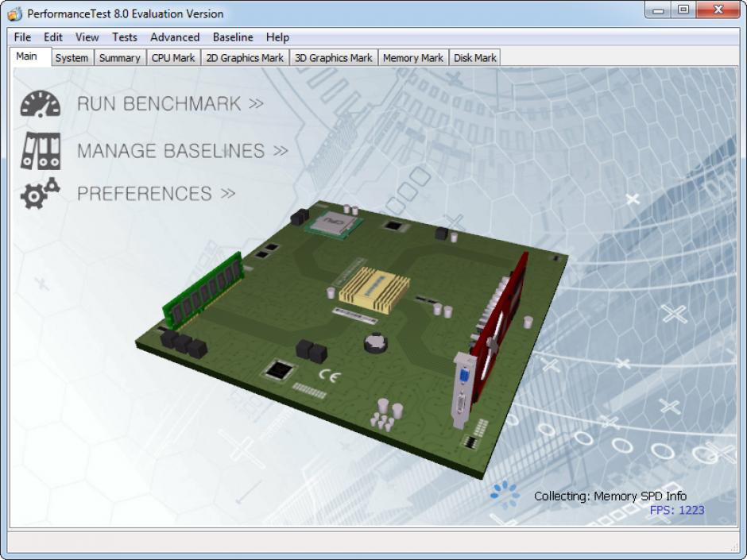Click the speedometer Run Benchmark icon
Viewport: 747px width, 560px height.
pyautogui.click(x=41, y=104)
